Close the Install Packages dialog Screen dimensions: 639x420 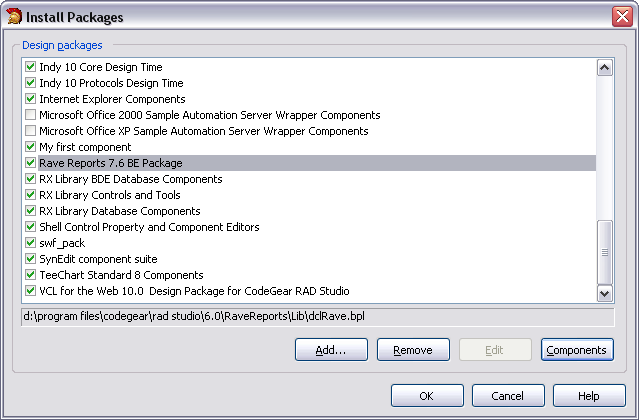click(621, 16)
